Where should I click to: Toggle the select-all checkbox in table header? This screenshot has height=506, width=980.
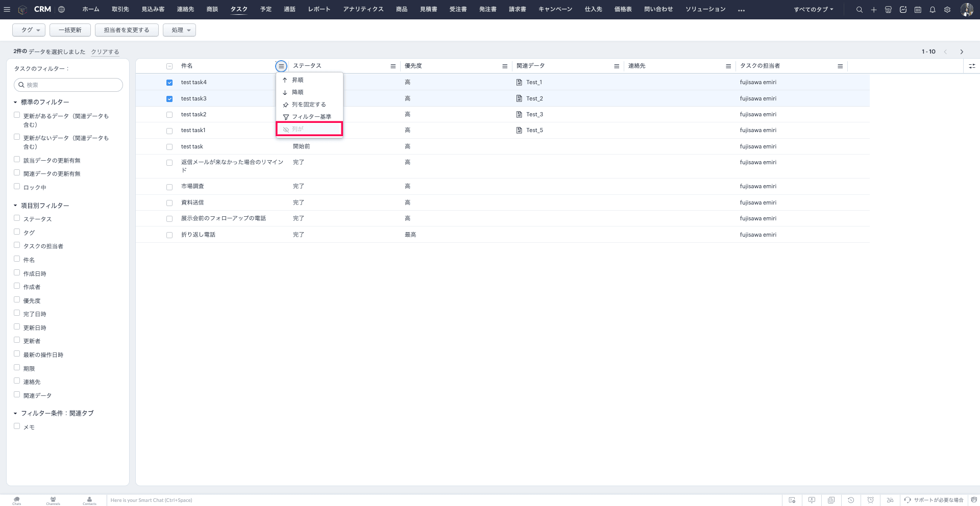coord(169,66)
